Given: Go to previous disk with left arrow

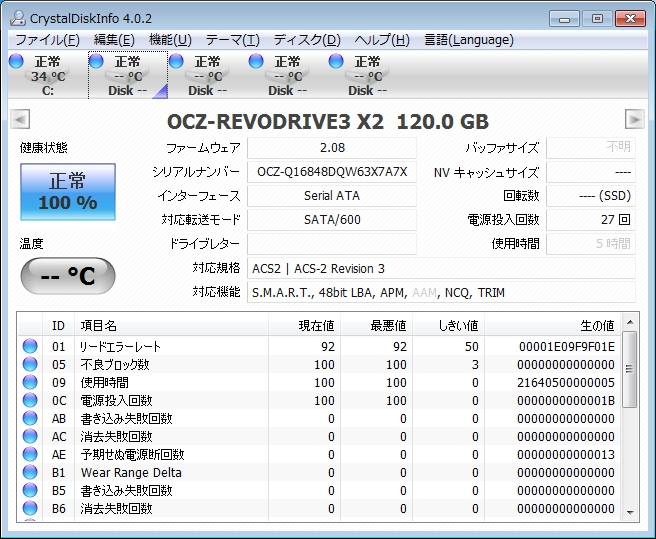Looking at the screenshot, I should (x=20, y=119).
